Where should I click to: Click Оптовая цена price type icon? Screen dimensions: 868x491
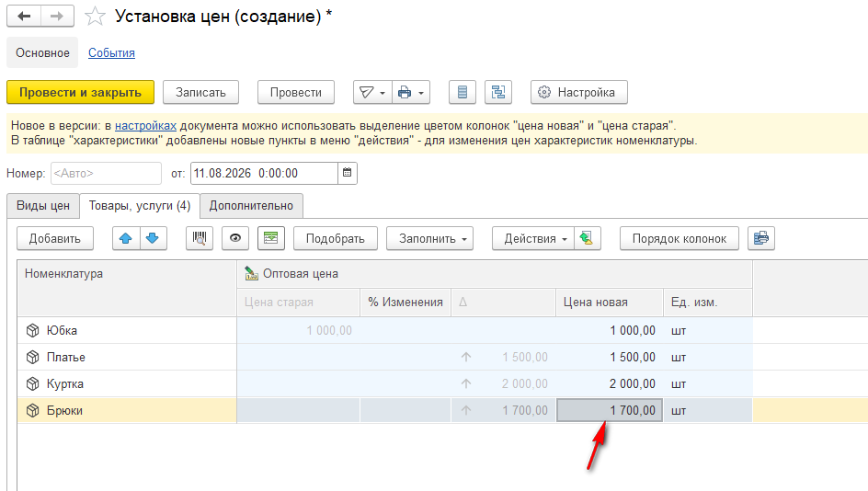pos(251,273)
